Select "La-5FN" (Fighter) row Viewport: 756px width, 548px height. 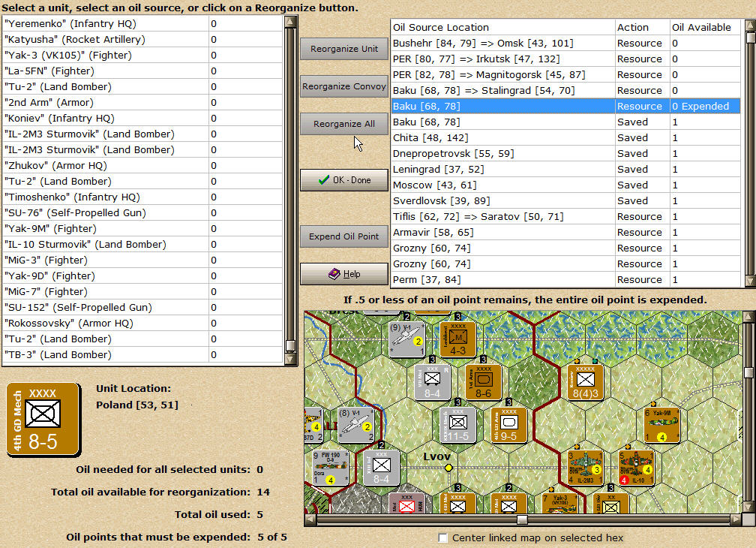point(142,71)
